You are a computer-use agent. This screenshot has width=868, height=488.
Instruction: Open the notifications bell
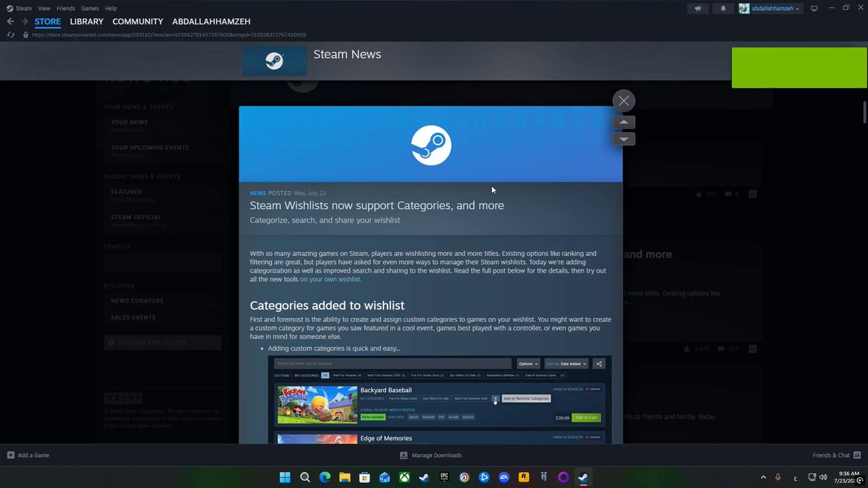point(723,9)
